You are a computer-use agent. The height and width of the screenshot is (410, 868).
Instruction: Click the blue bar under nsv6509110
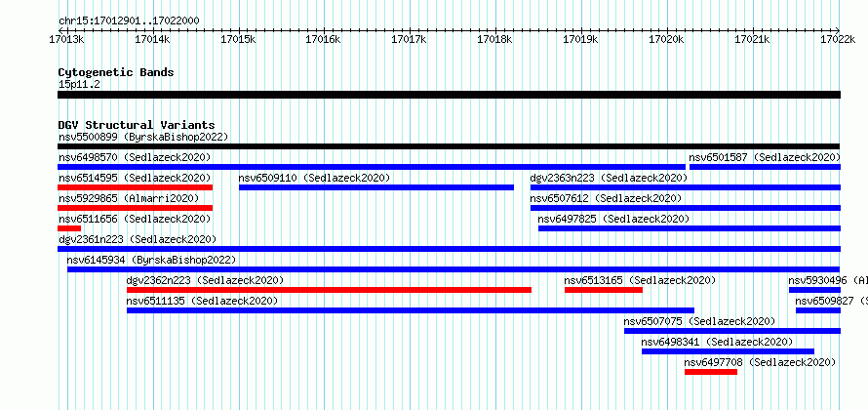click(x=376, y=187)
